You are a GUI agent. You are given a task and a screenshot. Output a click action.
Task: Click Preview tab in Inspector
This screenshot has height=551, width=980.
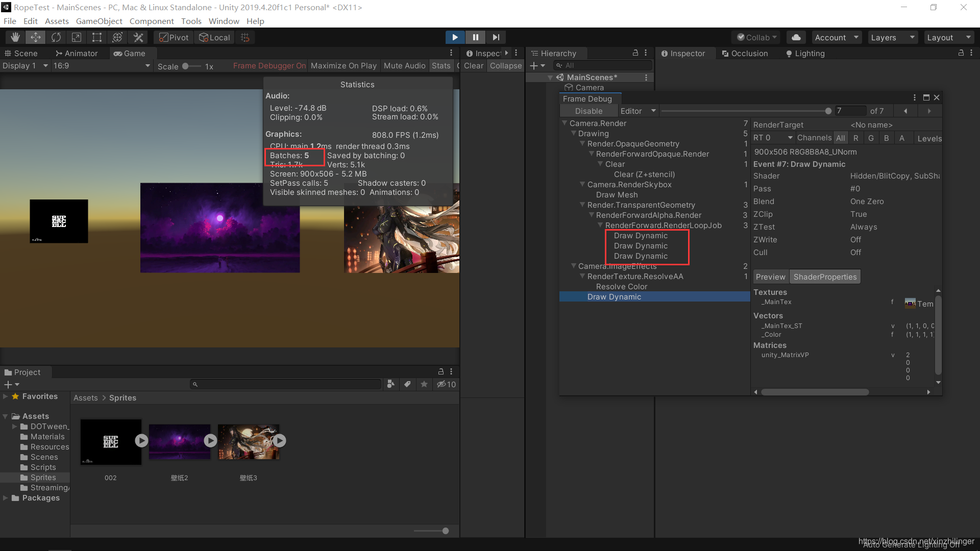click(769, 277)
